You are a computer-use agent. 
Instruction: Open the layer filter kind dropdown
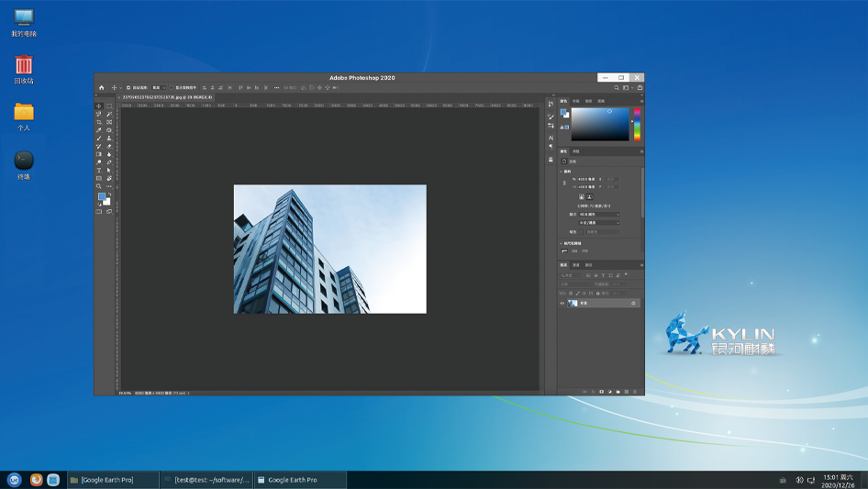(570, 275)
